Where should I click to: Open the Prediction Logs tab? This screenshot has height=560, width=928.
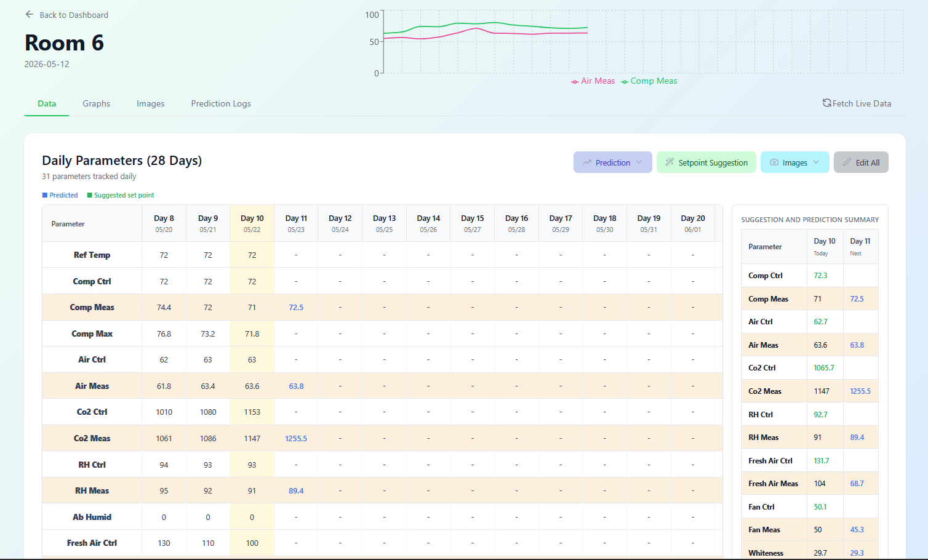(x=221, y=103)
